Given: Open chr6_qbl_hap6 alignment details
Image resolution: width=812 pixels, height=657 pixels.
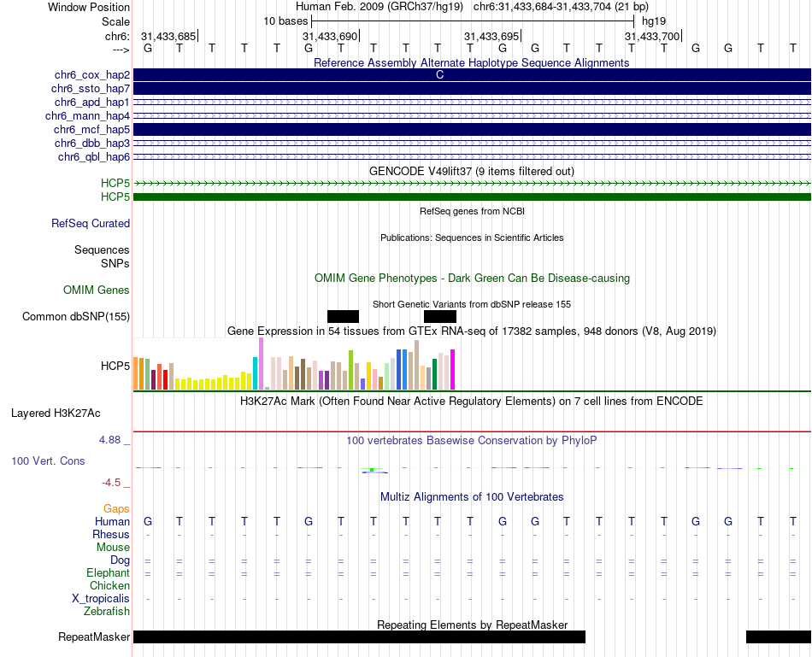Looking at the screenshot, I should coord(94,157).
